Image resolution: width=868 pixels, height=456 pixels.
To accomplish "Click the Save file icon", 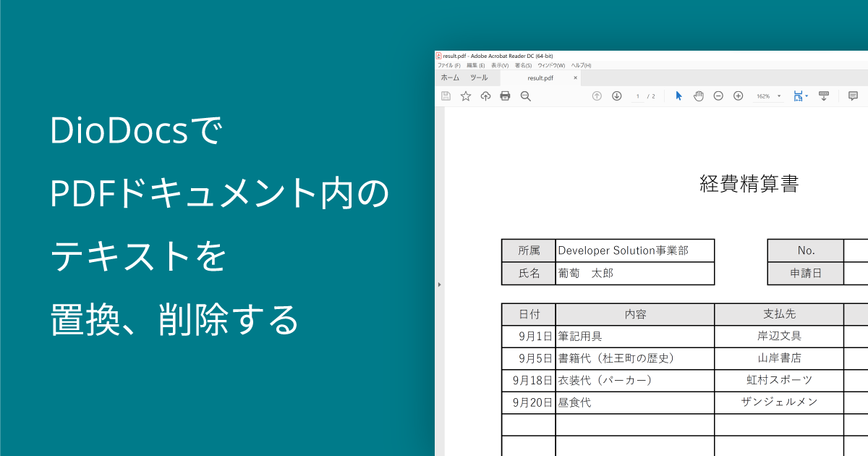I will point(446,96).
